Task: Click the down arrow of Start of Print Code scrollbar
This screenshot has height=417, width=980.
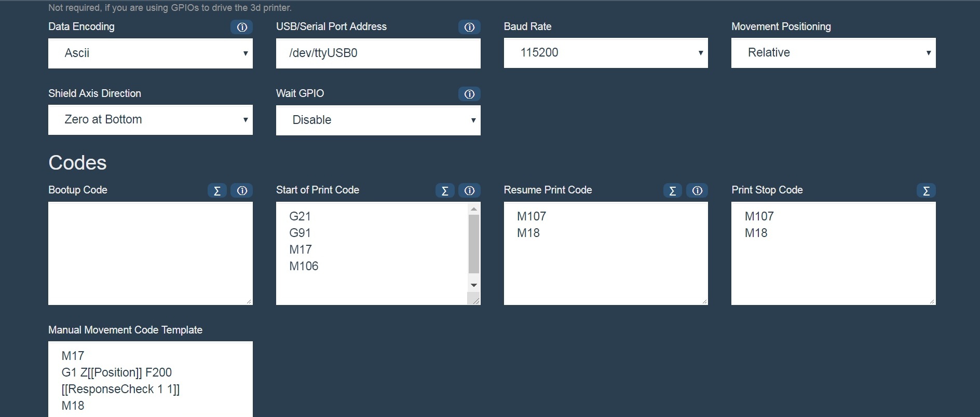Action: click(473, 285)
